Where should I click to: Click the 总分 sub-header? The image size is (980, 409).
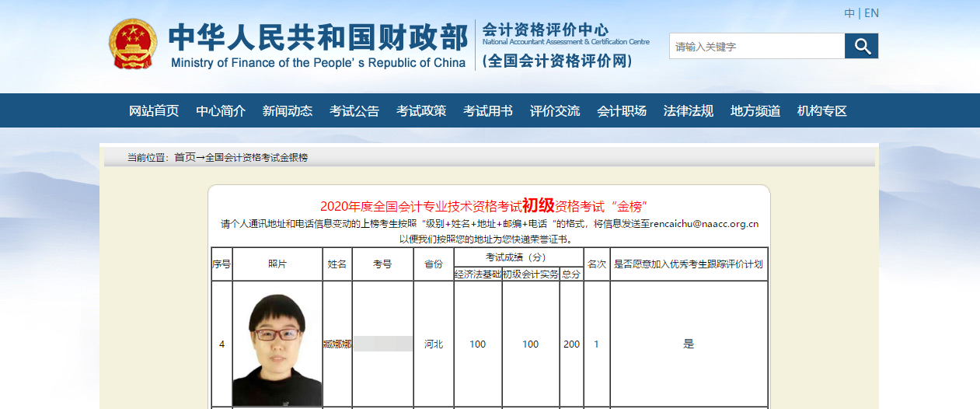(571, 274)
